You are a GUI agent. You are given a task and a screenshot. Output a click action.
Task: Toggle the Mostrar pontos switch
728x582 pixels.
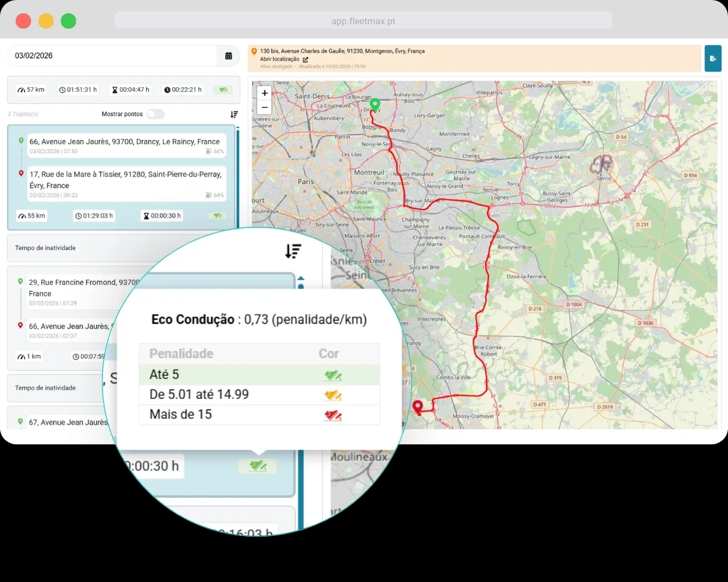click(x=155, y=114)
